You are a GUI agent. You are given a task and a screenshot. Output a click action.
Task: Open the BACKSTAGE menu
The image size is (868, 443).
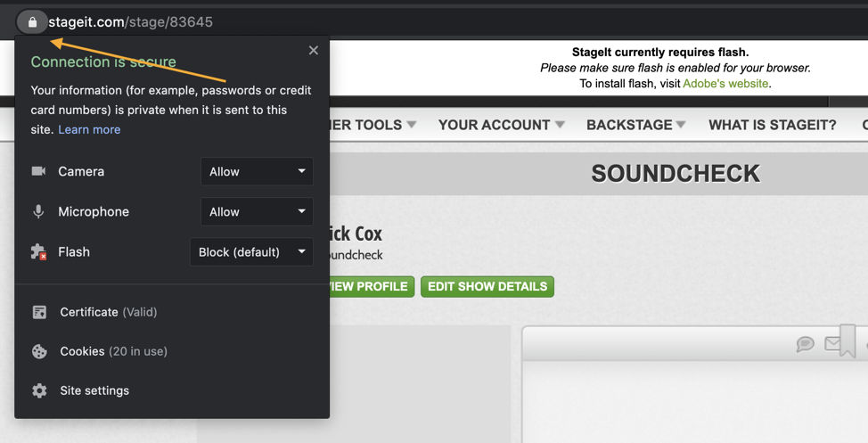pos(635,125)
